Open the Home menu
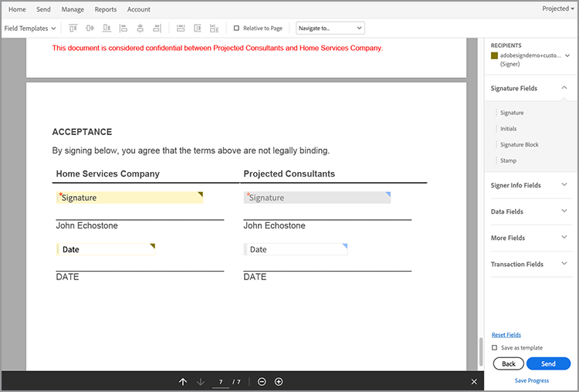579x392 pixels. (x=17, y=9)
